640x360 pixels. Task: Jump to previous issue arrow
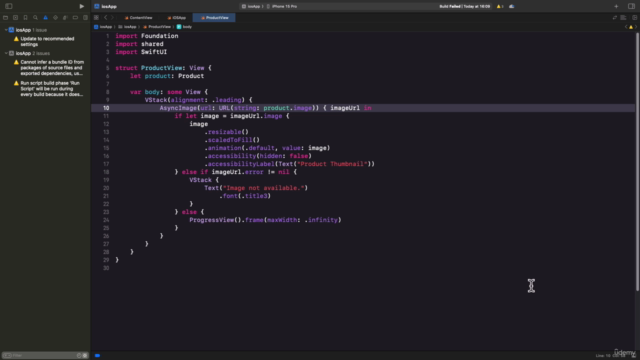pos(626,27)
